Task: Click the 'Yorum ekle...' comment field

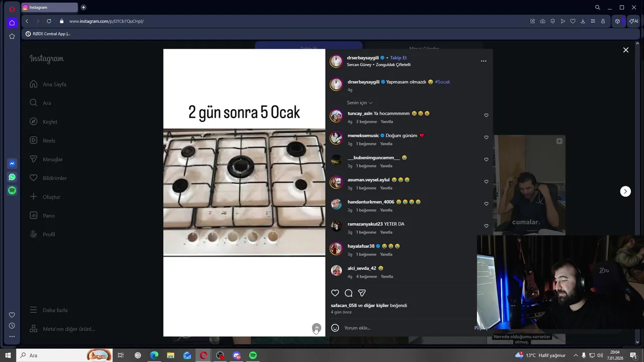Action: (x=408, y=328)
